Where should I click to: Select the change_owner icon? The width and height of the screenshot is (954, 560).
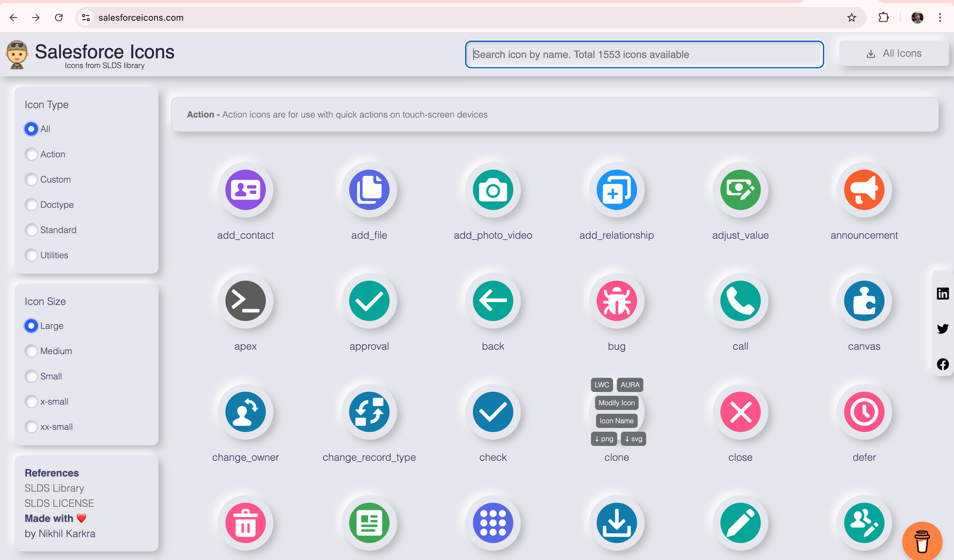click(x=245, y=412)
